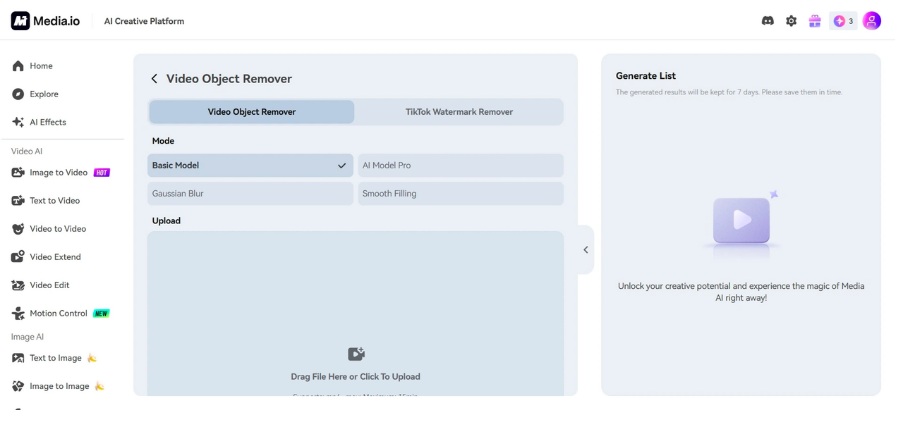This screenshot has width=899, height=437.
Task: Click the upload video icon
Action: click(356, 354)
